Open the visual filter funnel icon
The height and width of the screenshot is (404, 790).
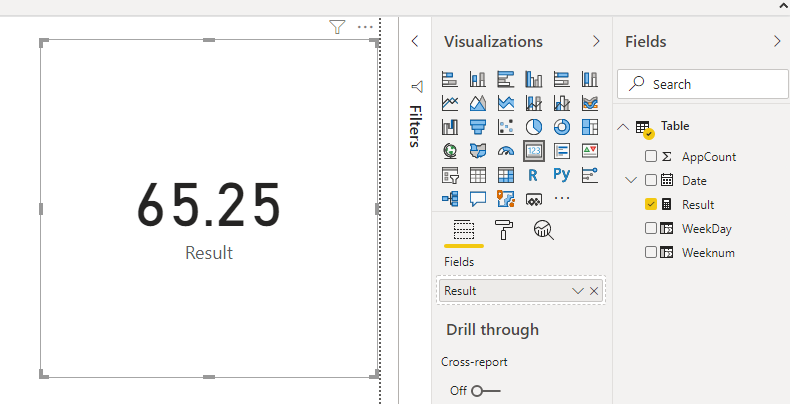point(337,27)
